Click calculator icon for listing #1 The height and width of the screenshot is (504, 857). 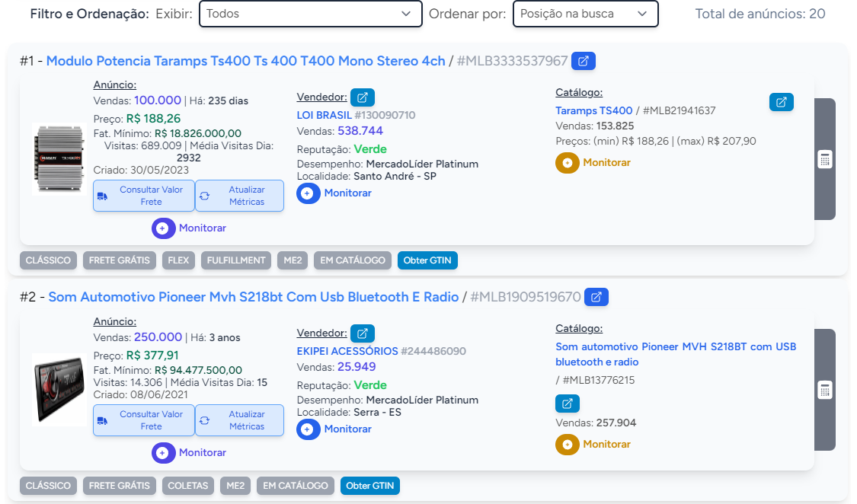[824, 159]
